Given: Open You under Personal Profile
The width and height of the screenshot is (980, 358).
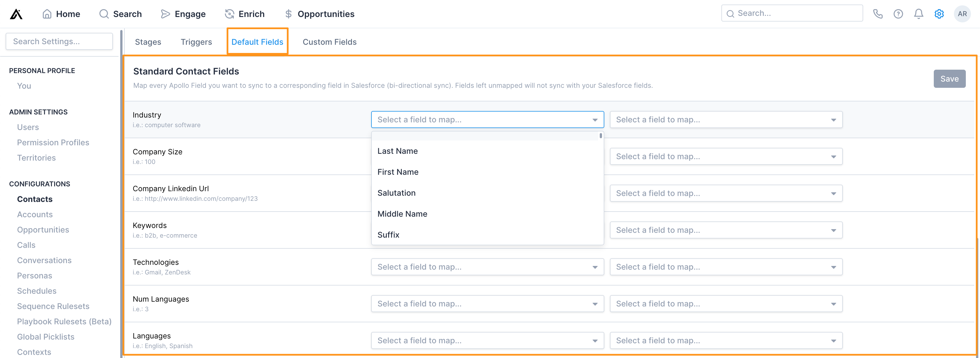Looking at the screenshot, I should pyautogui.click(x=24, y=86).
